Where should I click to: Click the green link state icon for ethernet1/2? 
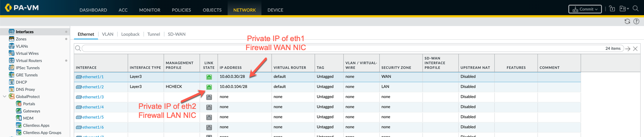(x=209, y=87)
